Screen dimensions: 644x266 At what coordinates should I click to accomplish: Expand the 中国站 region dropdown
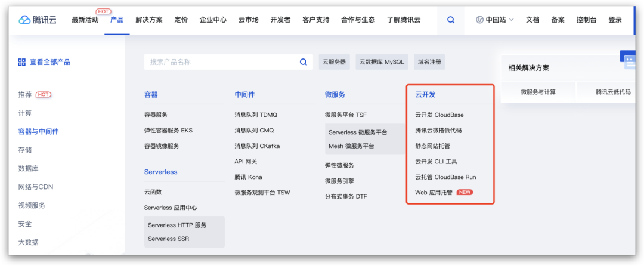pyautogui.click(x=495, y=20)
